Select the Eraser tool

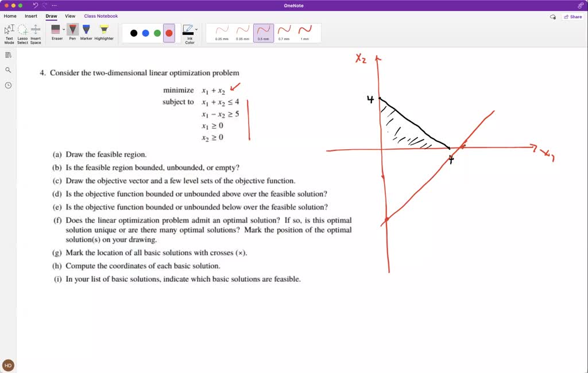tap(56, 32)
